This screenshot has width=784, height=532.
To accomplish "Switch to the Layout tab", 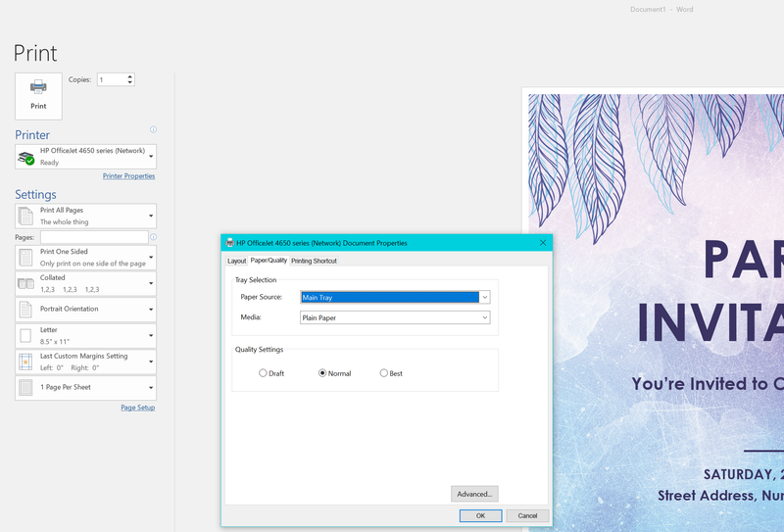I will [236, 261].
